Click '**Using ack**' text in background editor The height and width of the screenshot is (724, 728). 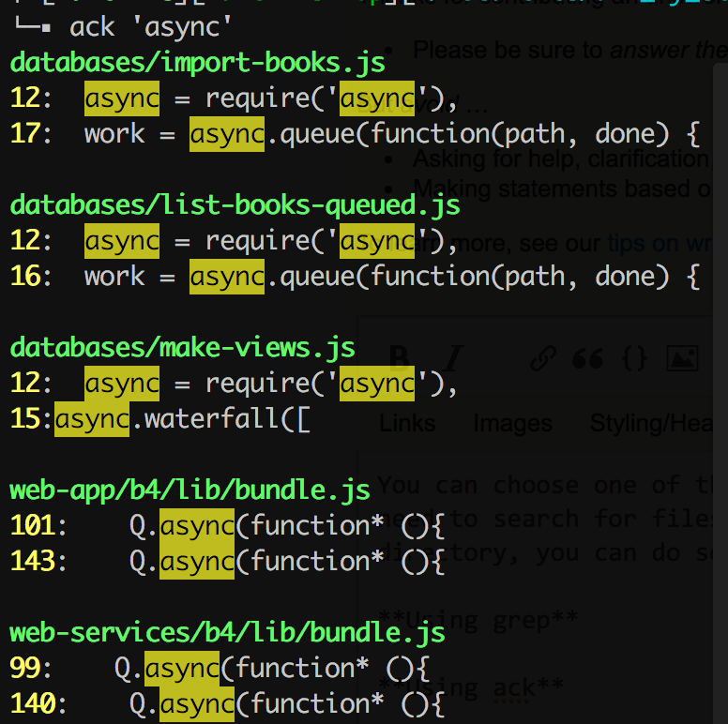pos(471,687)
